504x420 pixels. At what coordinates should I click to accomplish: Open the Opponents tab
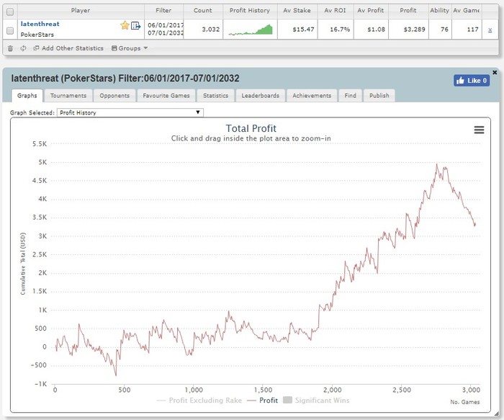[x=114, y=96]
